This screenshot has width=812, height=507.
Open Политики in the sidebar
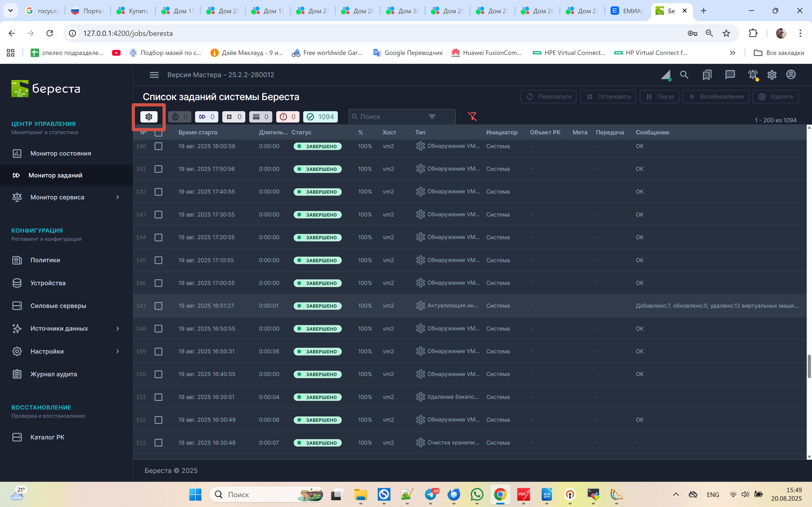(45, 260)
